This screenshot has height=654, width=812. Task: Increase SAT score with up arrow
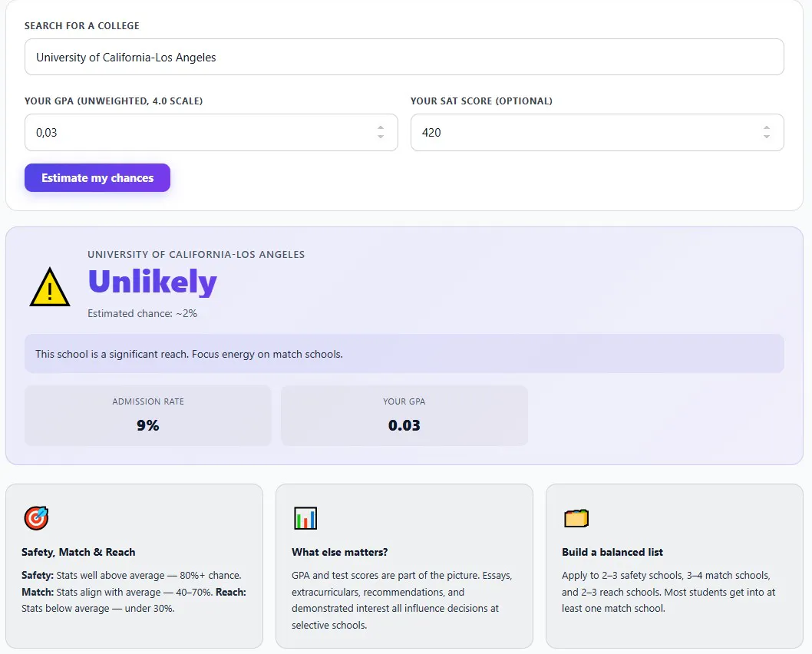click(767, 127)
